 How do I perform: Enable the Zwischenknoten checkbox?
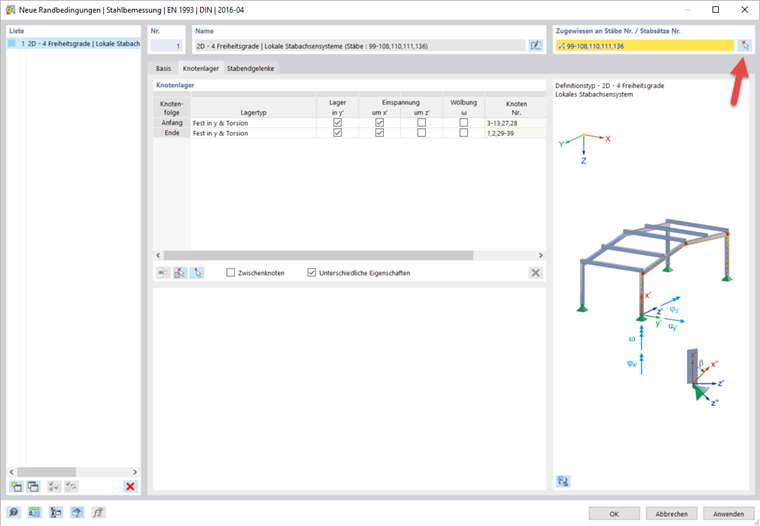(231, 272)
